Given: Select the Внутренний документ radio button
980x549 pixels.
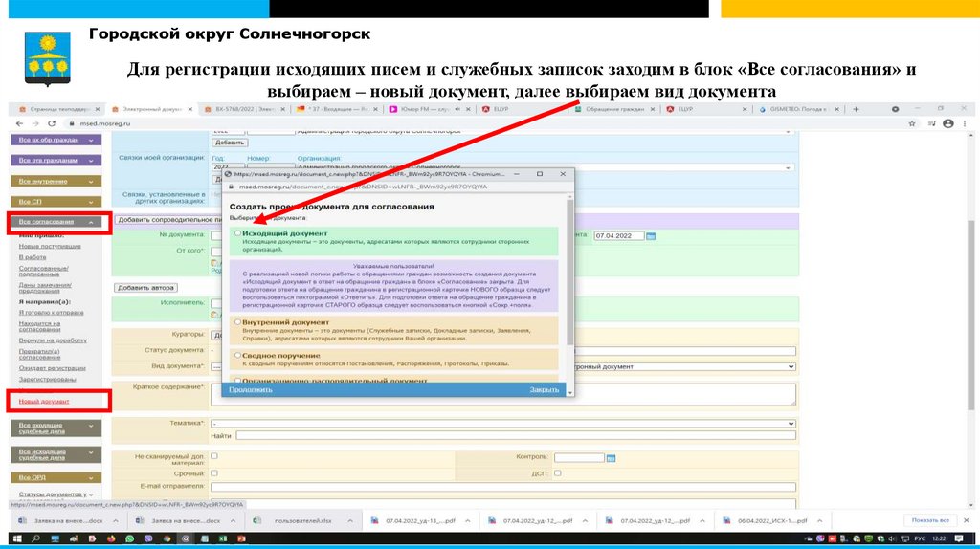Looking at the screenshot, I should 237,322.
